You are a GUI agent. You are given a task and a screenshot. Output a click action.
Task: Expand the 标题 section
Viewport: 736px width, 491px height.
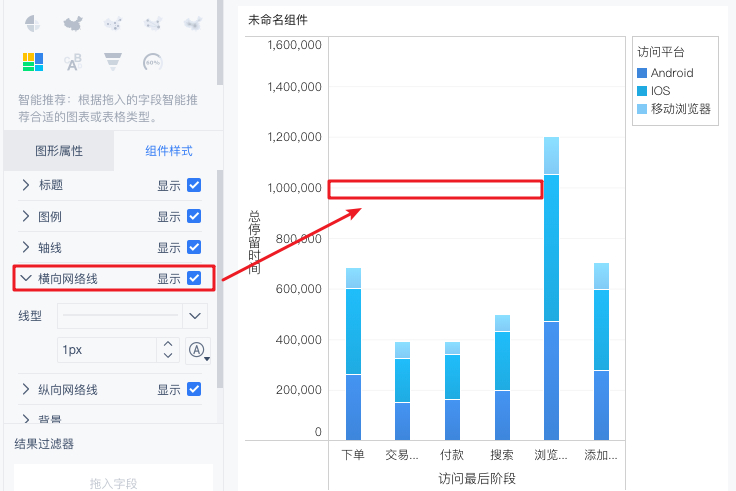pyautogui.click(x=26, y=185)
